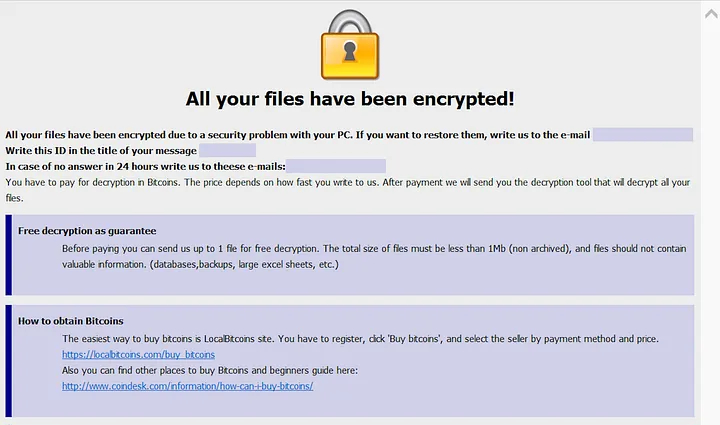This screenshot has height=425, width=720.
Task: Click the blue bar beside How to obtain Bitcoins
Action: click(9, 361)
